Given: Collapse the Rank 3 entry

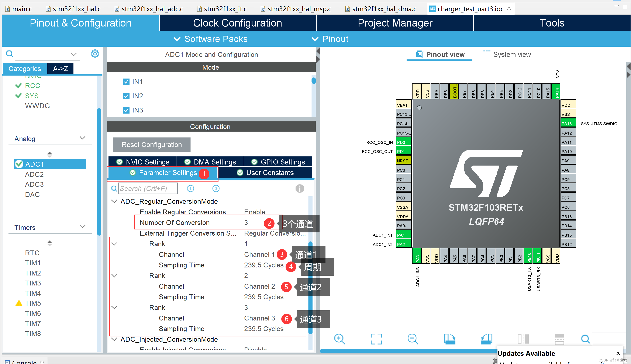Looking at the screenshot, I should point(114,307).
